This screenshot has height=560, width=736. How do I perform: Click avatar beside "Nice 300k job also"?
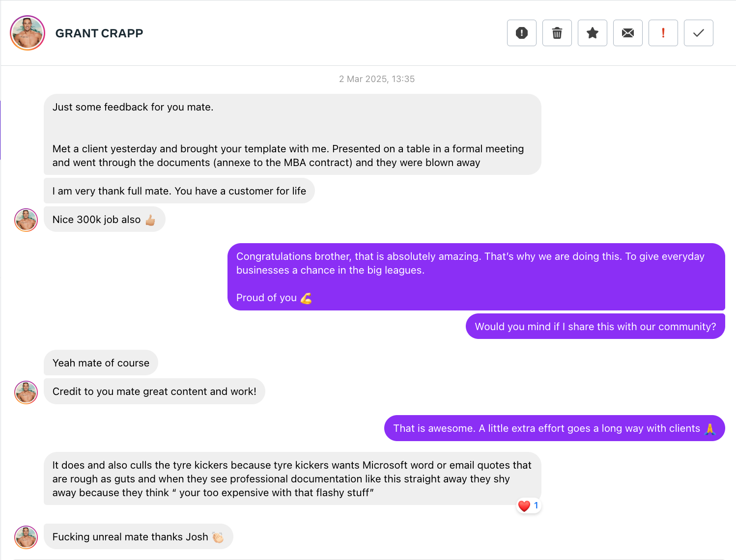26,220
